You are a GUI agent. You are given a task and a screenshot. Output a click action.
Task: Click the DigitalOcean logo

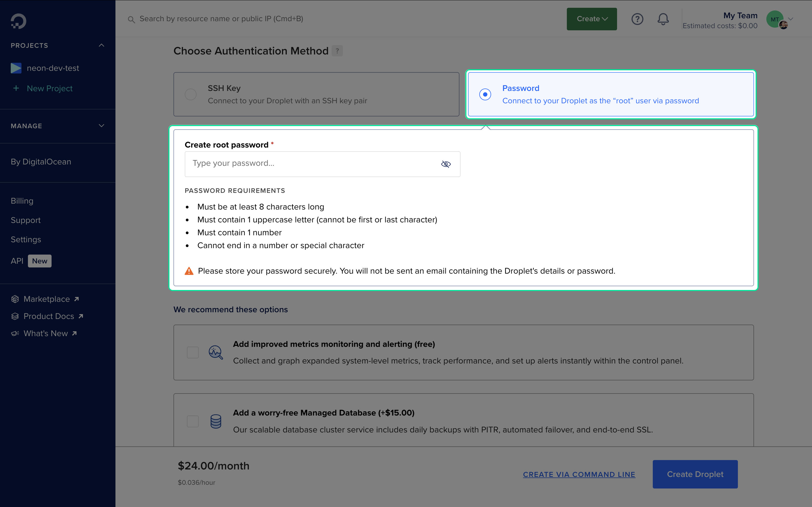(x=19, y=21)
